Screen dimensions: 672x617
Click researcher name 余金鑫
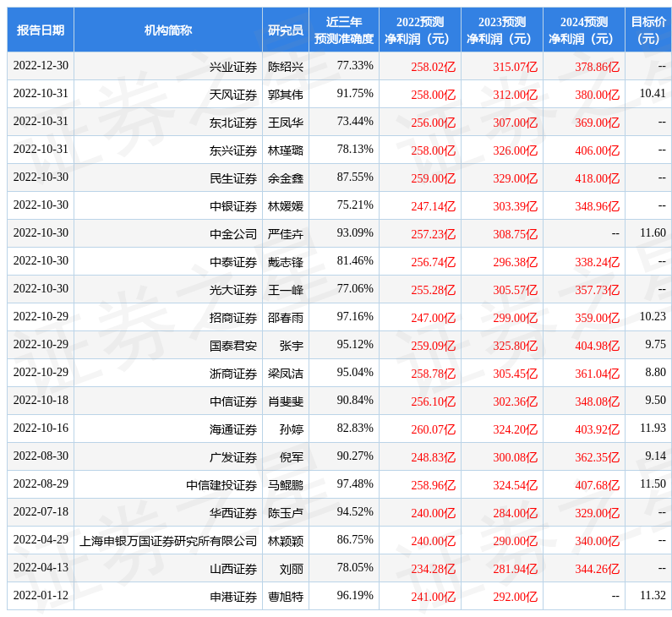tap(286, 178)
